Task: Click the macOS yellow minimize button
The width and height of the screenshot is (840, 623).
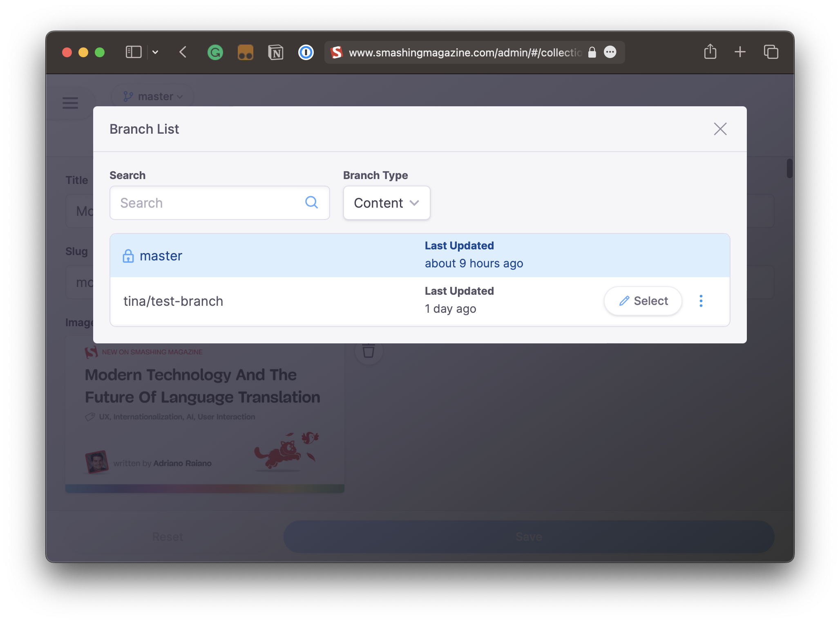Action: click(83, 52)
